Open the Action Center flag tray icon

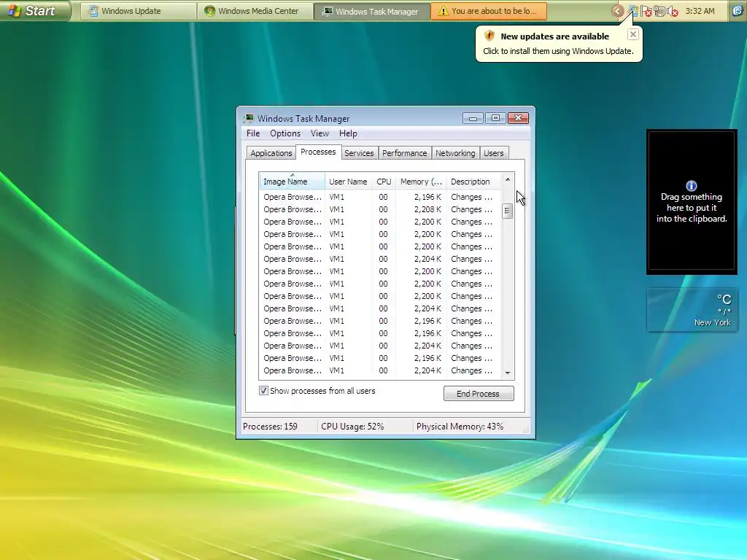click(x=646, y=11)
